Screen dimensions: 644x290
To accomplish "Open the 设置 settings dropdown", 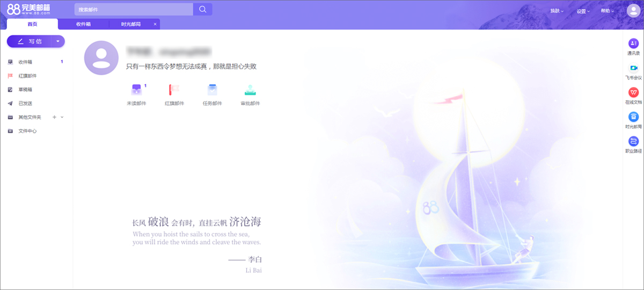I will (583, 11).
